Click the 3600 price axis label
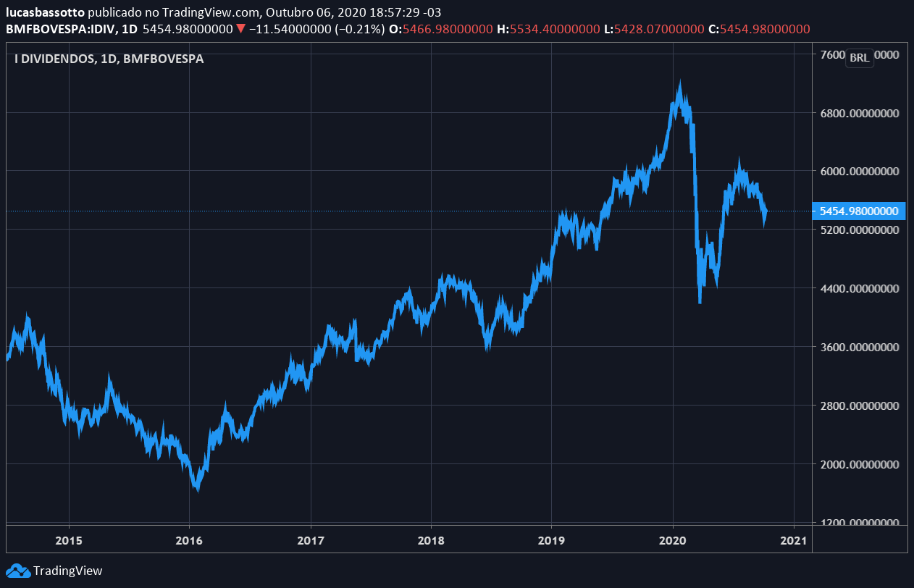 pos(860,347)
